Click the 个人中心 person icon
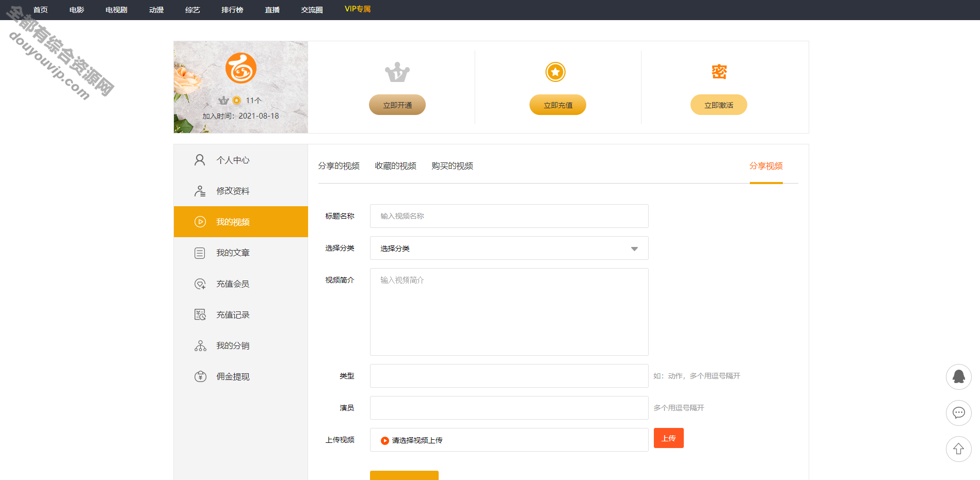This screenshot has height=480, width=980. click(x=200, y=160)
